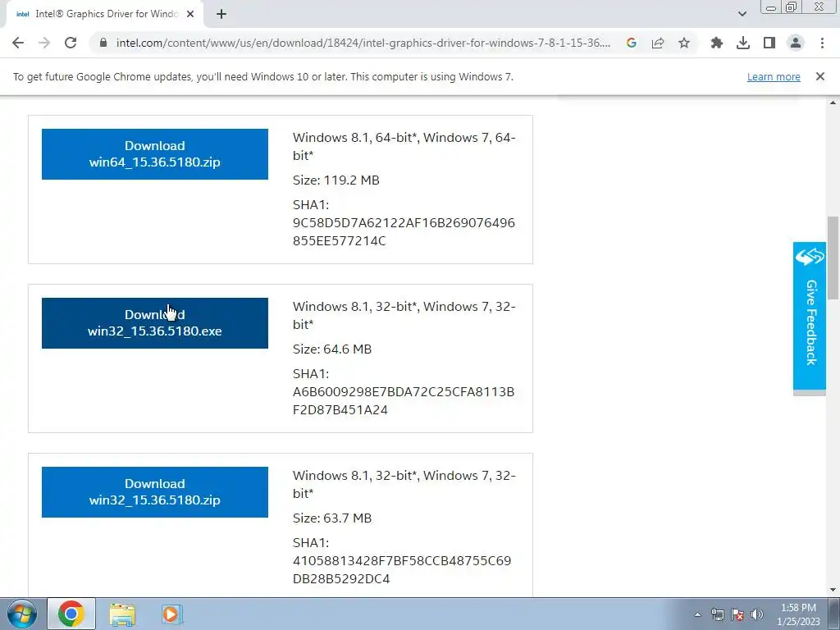Toggle the Chrome side panel
Viewport: 840px width, 630px height.
769,43
